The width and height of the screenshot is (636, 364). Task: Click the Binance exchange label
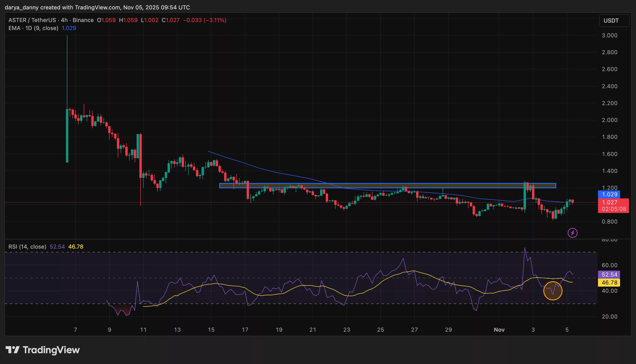pyautogui.click(x=83, y=20)
